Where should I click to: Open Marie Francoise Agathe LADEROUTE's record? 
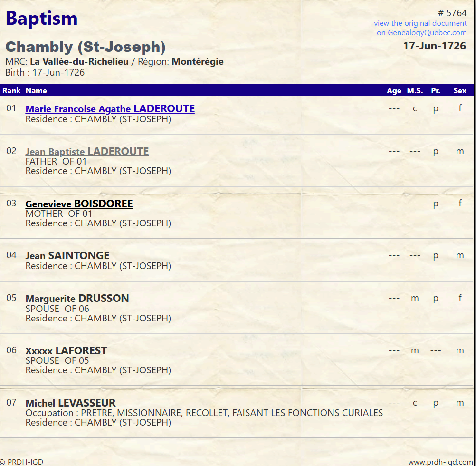[x=110, y=108]
